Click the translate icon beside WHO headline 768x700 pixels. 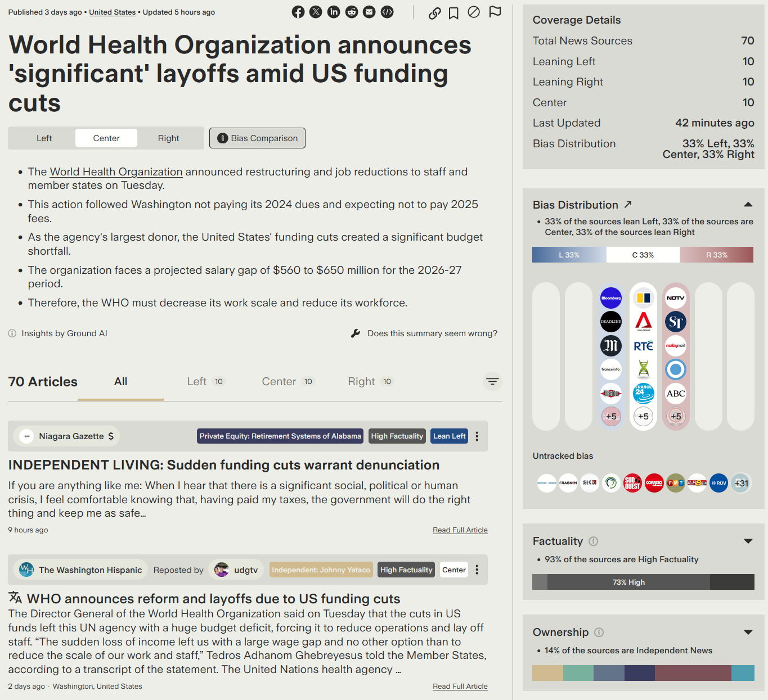[15, 597]
